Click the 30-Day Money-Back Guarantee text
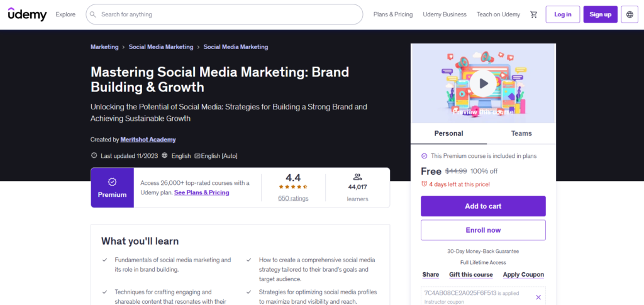The width and height of the screenshot is (644, 305). (483, 251)
